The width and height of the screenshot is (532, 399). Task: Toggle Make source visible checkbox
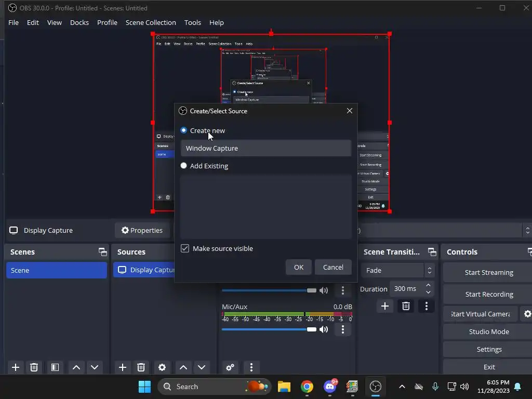185,248
